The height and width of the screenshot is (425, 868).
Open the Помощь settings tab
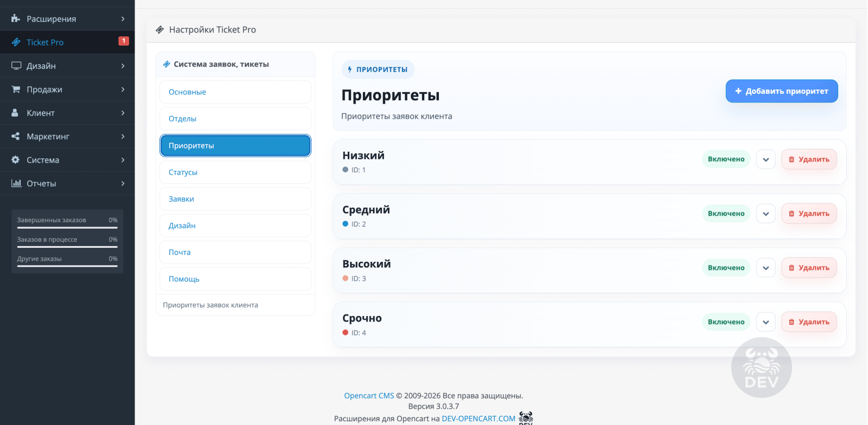[235, 279]
